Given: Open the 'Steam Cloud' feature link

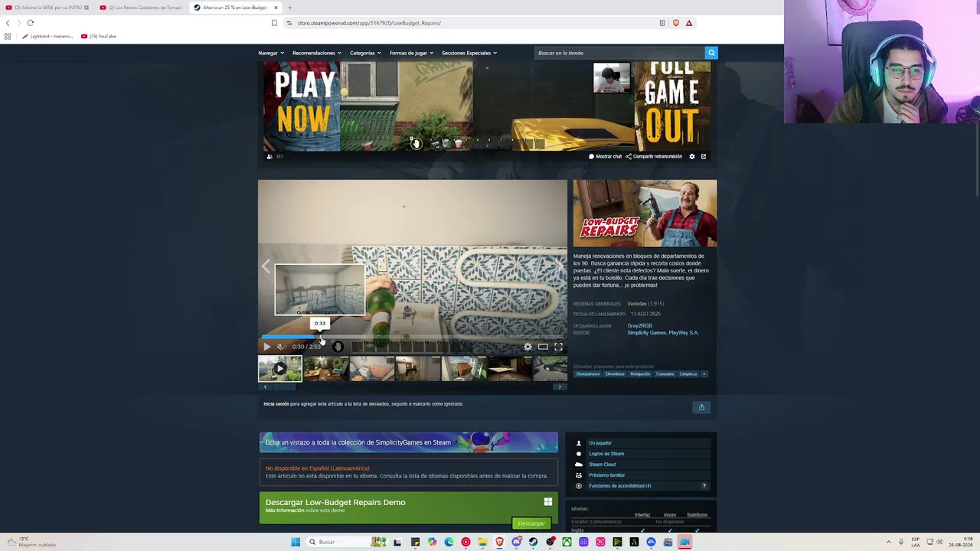Looking at the screenshot, I should coord(602,465).
